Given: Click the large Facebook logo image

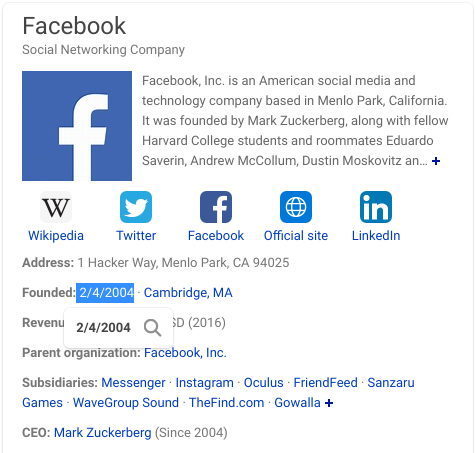Looking at the screenshot, I should (x=77, y=126).
